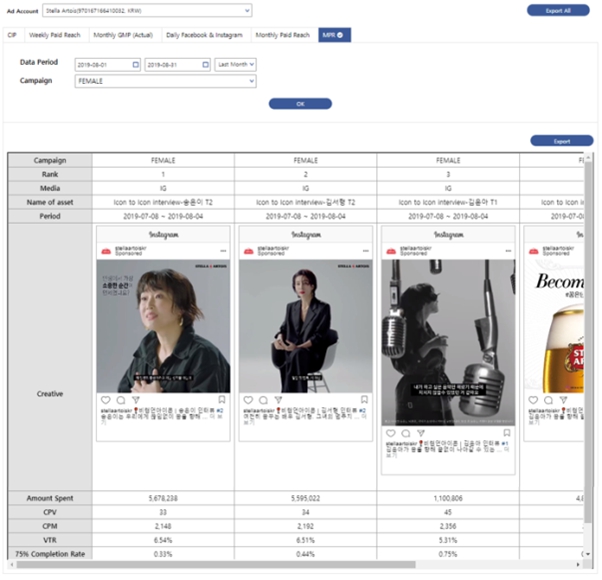Switch to Weekly Paid Reach tab
The width and height of the screenshot is (602, 580).
click(x=55, y=35)
